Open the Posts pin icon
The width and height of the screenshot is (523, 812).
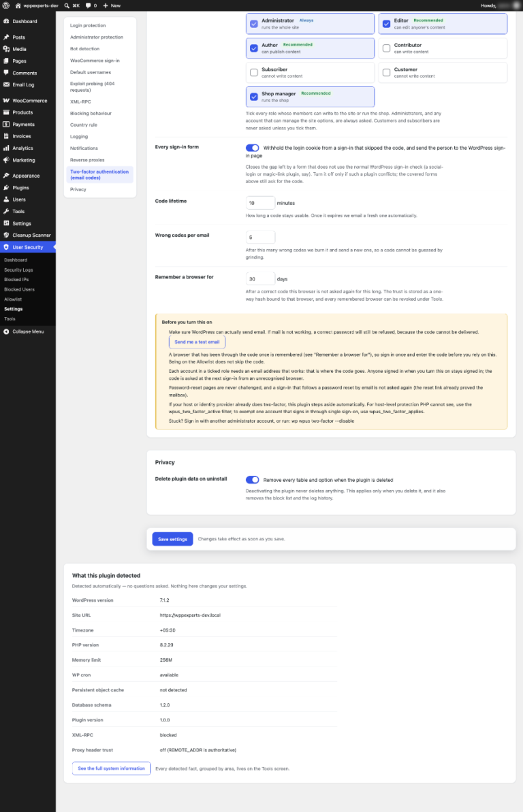(x=6, y=37)
